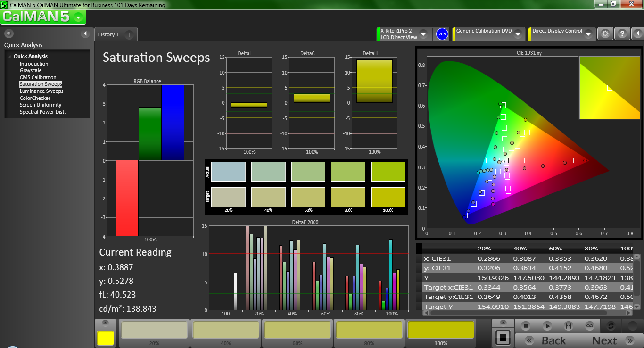Toggle the round pin button in left panel

tap(9, 33)
